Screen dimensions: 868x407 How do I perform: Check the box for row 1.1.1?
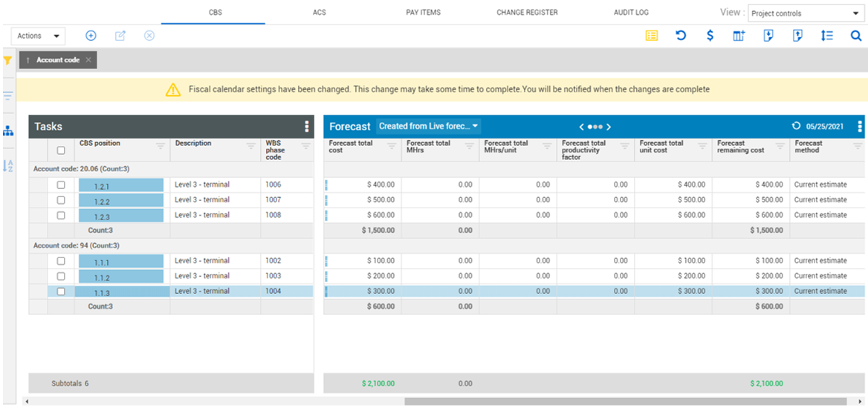[x=61, y=260]
